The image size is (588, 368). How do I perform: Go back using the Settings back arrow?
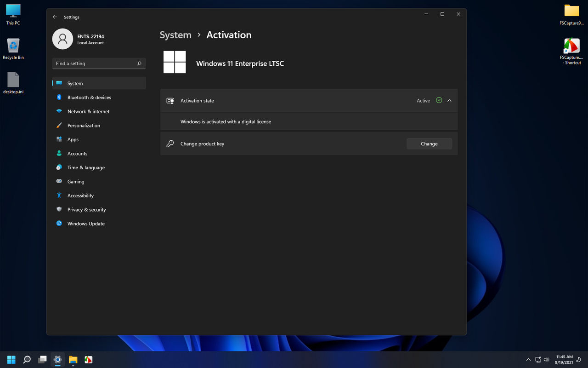tap(55, 17)
